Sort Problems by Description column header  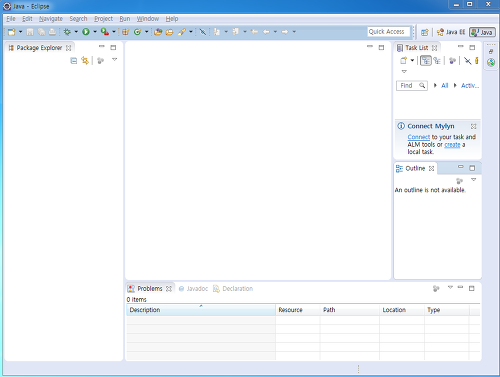(201, 310)
